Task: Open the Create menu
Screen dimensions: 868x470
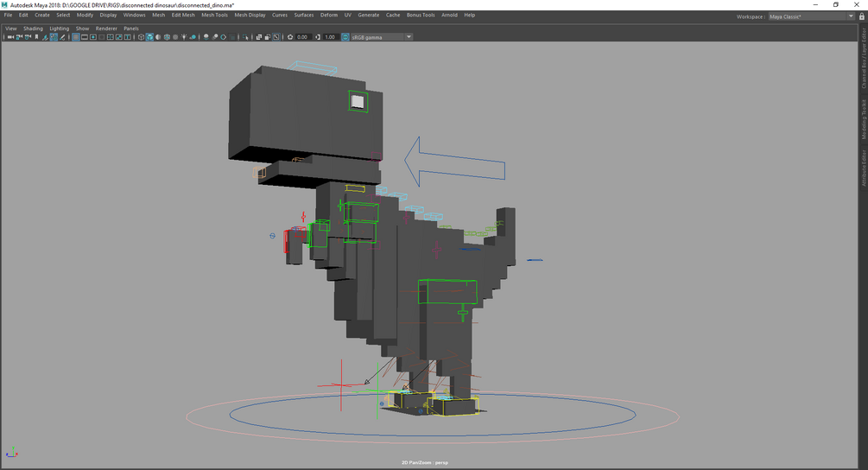Action: tap(42, 15)
